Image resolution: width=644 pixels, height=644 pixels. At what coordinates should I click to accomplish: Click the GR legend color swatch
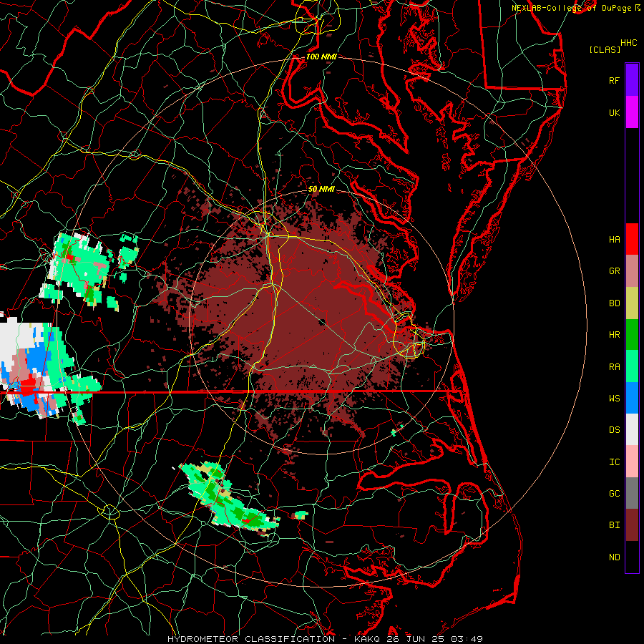632,271
